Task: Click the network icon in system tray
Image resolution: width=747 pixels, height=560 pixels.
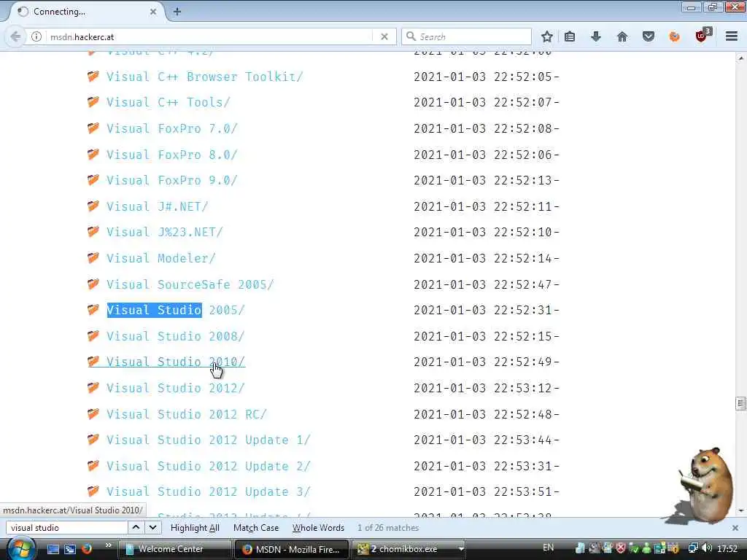Action: [693, 548]
